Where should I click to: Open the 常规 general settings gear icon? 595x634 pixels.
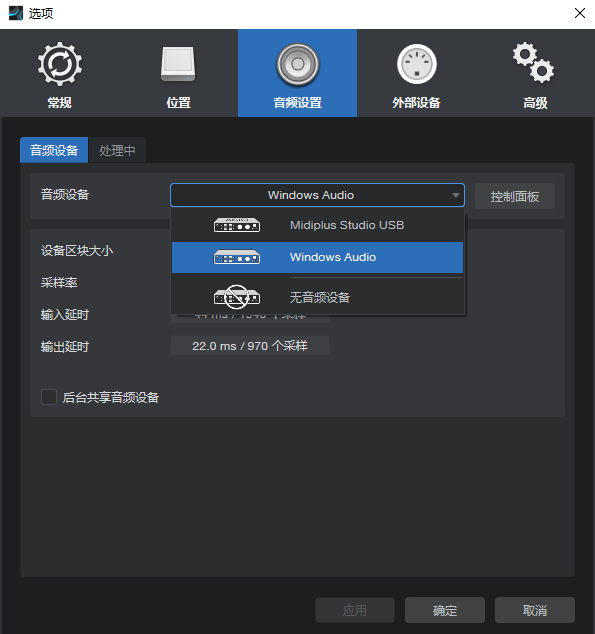click(x=60, y=64)
